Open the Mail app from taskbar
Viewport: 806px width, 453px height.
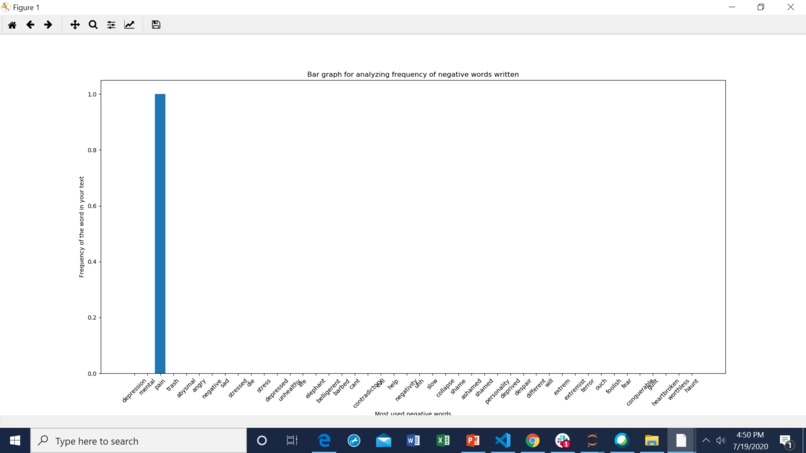pyautogui.click(x=383, y=441)
